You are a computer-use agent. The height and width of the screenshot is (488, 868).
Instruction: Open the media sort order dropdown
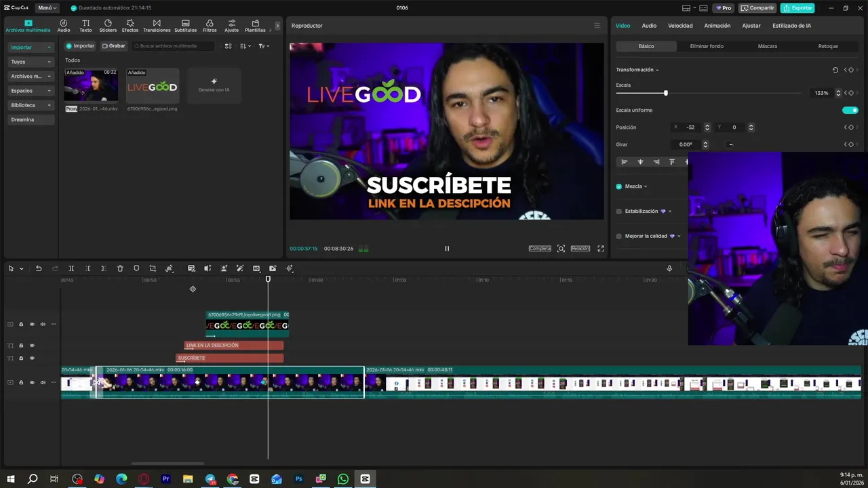point(245,46)
